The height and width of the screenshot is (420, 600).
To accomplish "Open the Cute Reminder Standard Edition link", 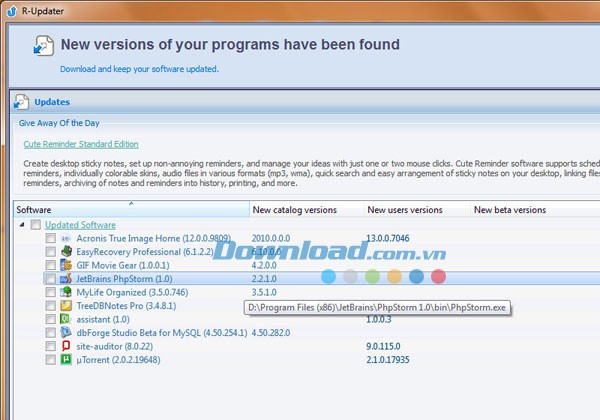I will (81, 144).
